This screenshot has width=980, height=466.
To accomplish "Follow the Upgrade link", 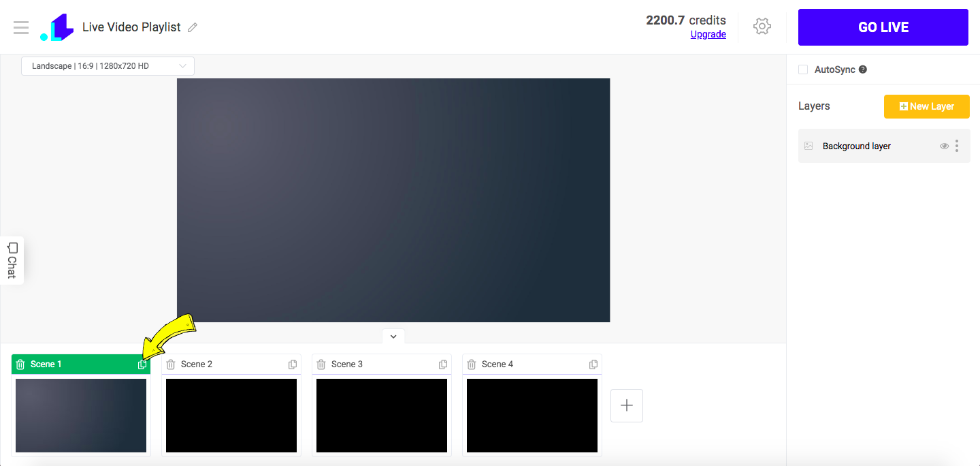I will coord(708,35).
